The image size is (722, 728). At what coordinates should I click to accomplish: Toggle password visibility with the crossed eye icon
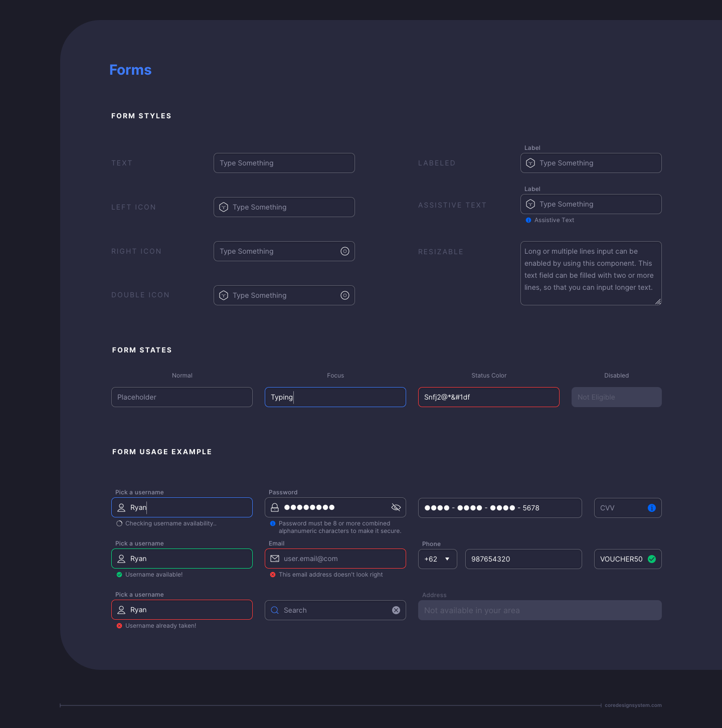click(x=396, y=507)
